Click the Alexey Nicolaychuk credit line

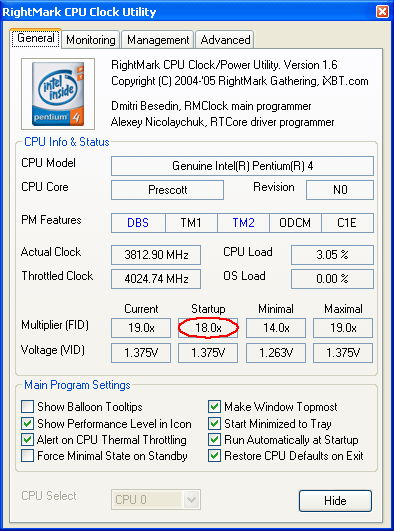pos(223,122)
